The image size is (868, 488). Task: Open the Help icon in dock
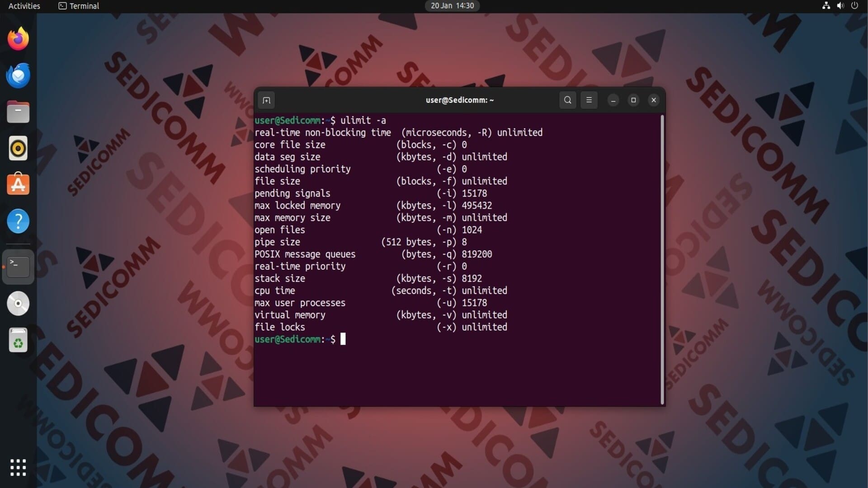(18, 221)
